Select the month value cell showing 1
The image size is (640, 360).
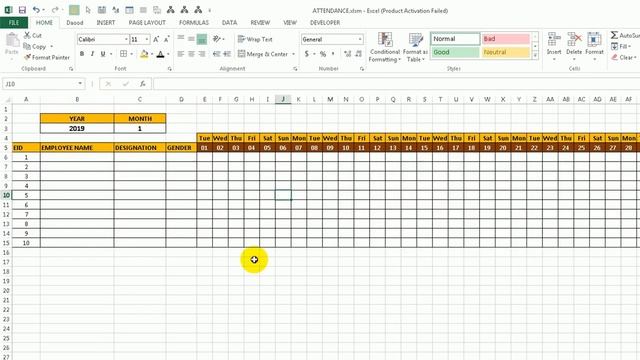click(140, 128)
